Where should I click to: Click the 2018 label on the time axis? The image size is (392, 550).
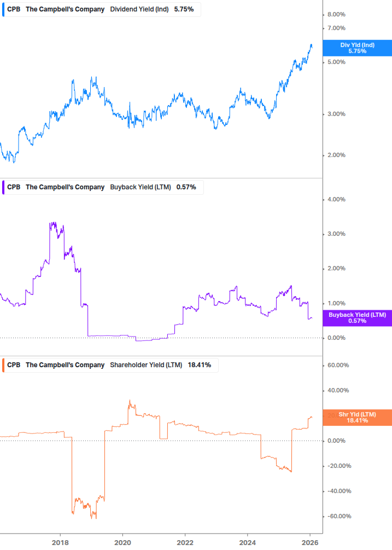(x=60, y=543)
